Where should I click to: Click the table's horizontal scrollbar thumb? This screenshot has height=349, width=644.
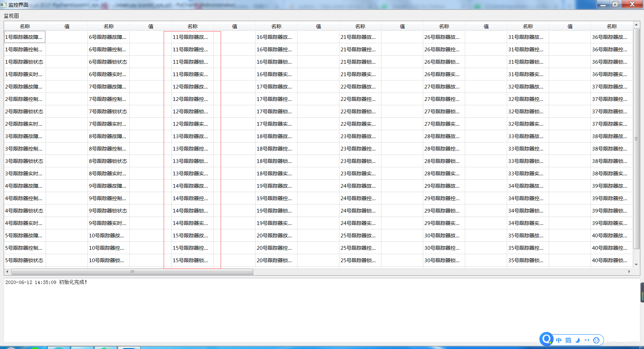[132, 272]
